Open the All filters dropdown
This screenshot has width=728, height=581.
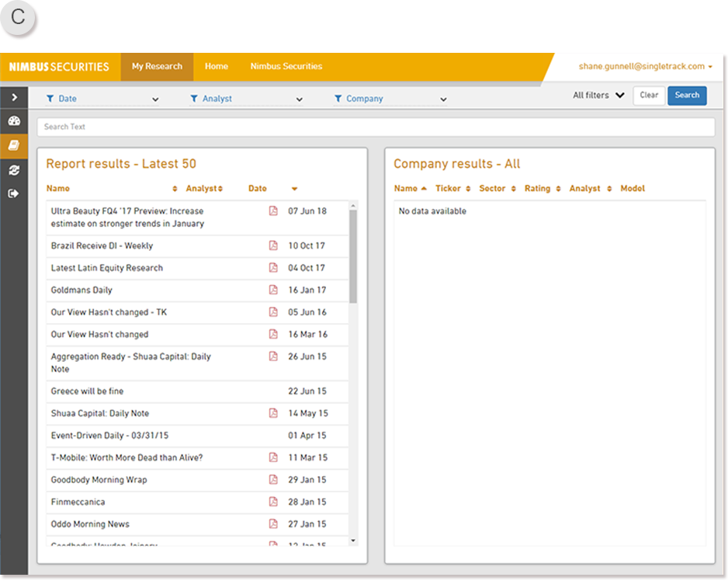coord(598,96)
